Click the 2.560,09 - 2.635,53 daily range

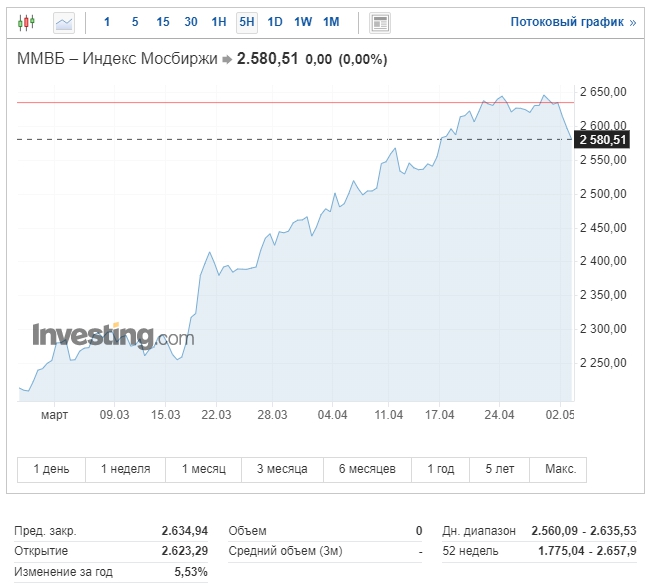tap(584, 531)
